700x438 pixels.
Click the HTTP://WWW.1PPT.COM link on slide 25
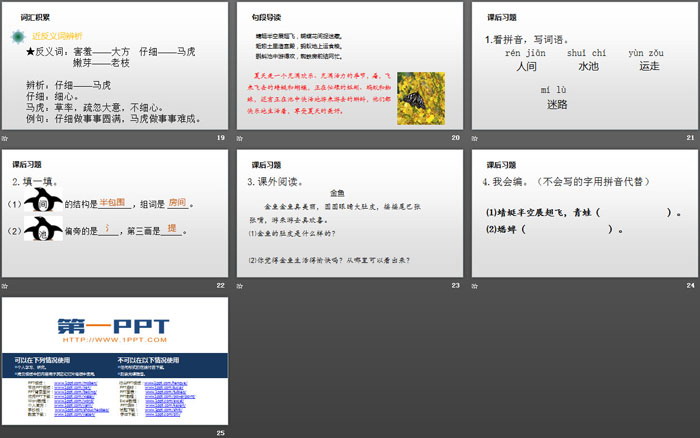click(113, 340)
